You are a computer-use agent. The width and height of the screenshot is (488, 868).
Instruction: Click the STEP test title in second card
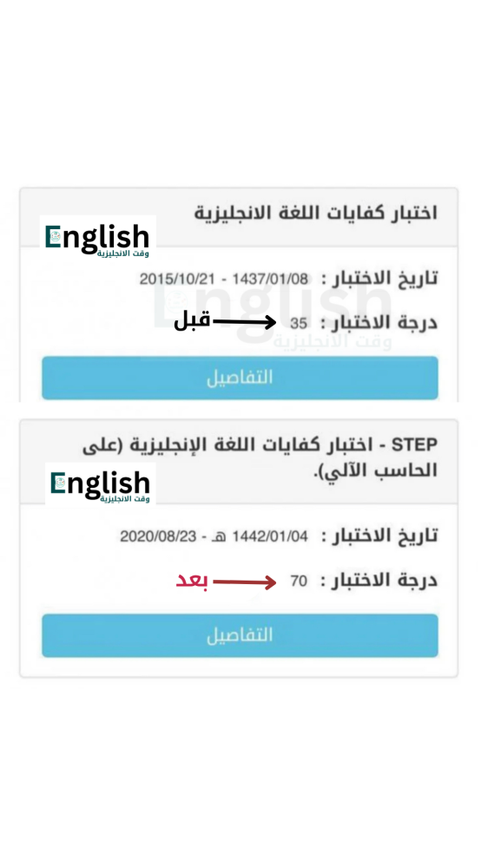[260, 457]
